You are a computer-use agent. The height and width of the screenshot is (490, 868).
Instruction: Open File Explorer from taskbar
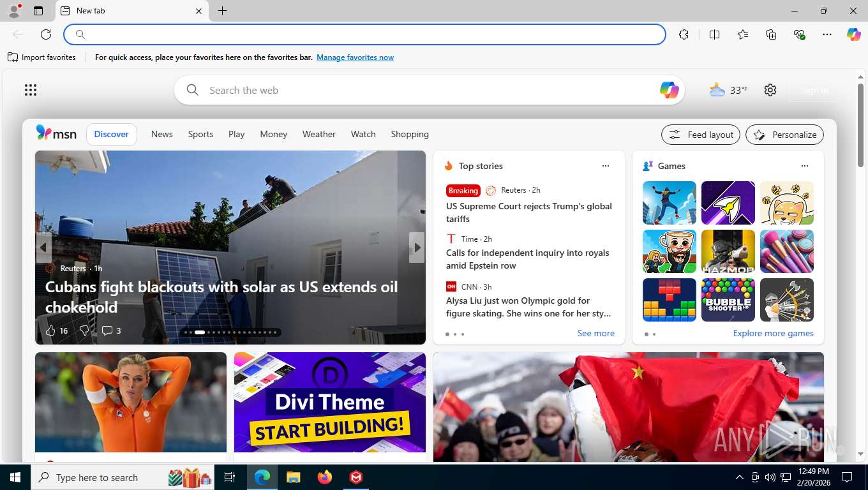293,477
